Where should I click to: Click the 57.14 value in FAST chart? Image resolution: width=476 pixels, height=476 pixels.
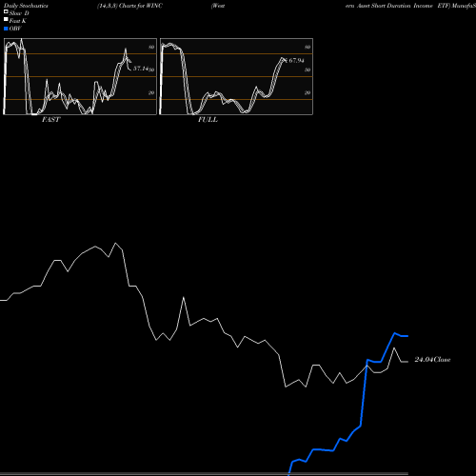(x=141, y=69)
